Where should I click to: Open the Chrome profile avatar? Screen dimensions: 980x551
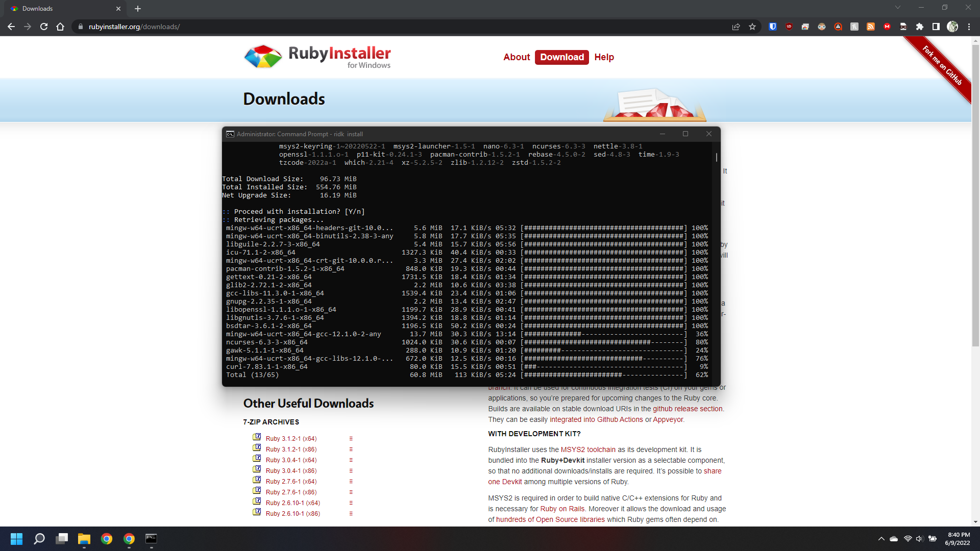coord(952,27)
